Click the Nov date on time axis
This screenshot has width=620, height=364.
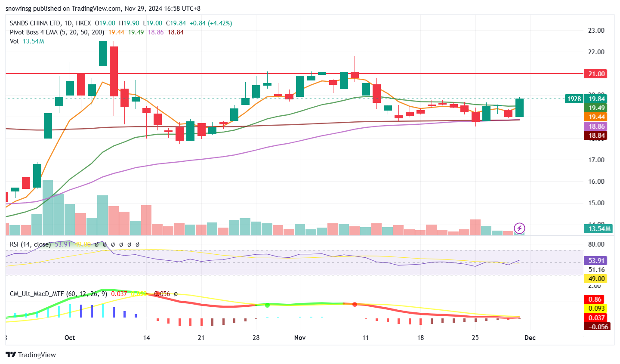pyautogui.click(x=300, y=338)
